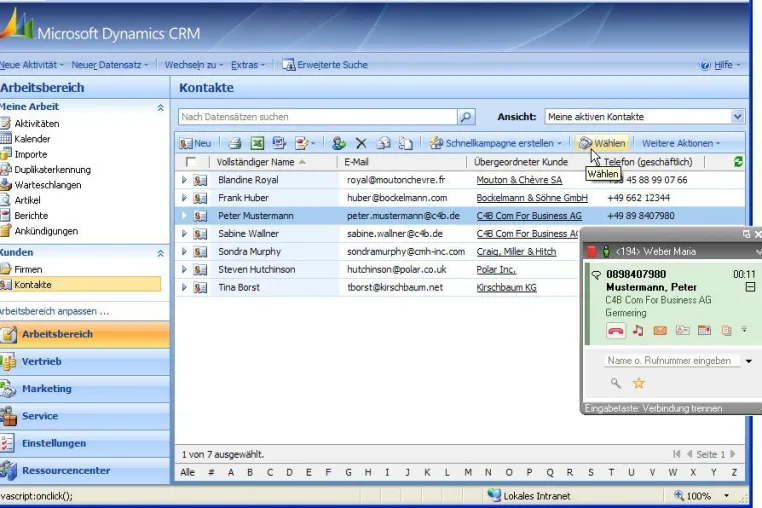
Task: Click the Tina Borst contact record icon
Action: pos(200,288)
